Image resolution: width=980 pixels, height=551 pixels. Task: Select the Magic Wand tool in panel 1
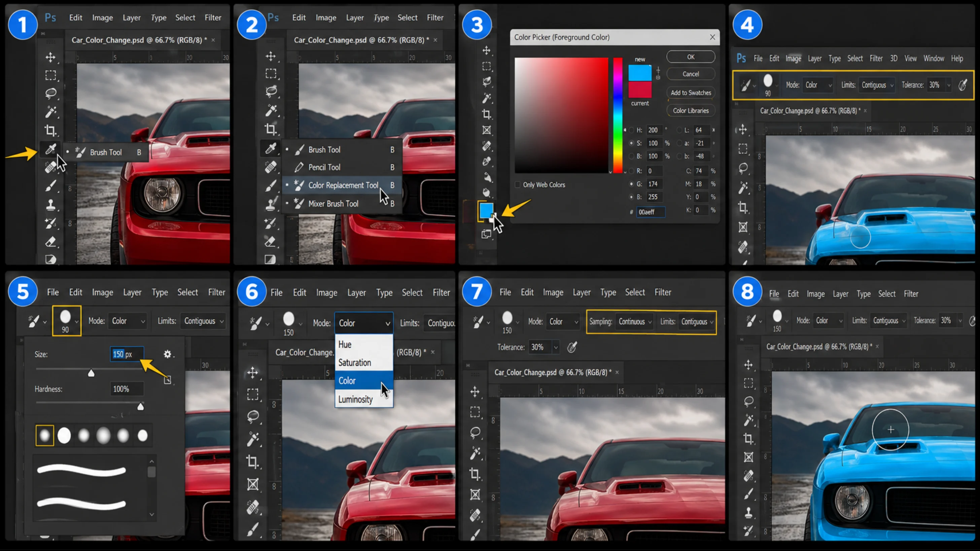[x=50, y=112]
